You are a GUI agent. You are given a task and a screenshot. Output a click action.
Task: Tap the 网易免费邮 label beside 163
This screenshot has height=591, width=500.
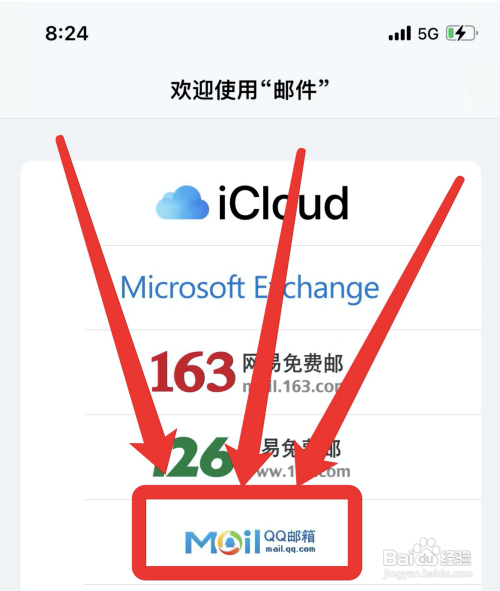click(292, 364)
